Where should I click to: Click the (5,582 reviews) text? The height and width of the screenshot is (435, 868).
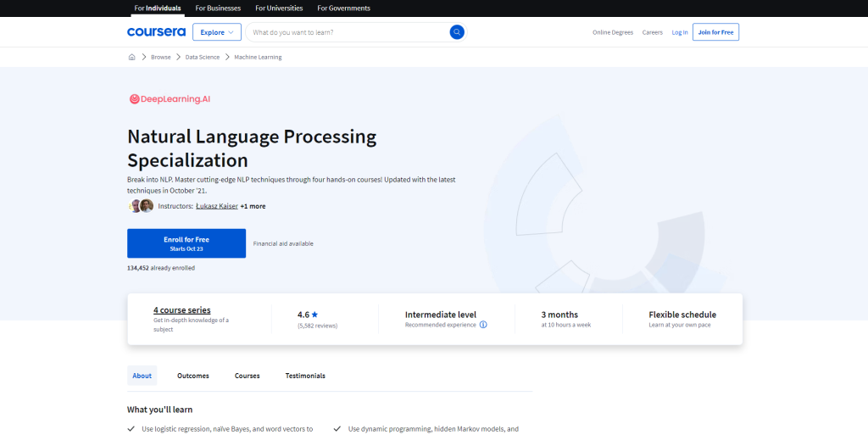point(317,326)
